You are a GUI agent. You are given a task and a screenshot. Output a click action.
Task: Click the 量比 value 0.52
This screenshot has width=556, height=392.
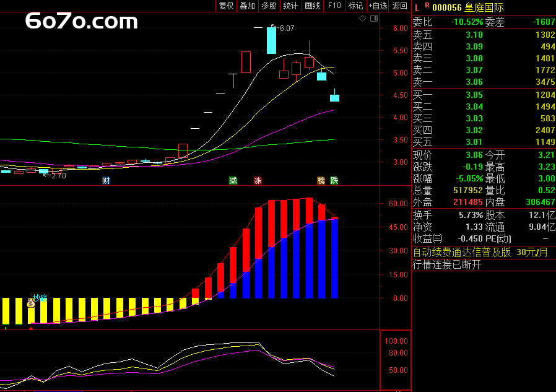coord(547,190)
